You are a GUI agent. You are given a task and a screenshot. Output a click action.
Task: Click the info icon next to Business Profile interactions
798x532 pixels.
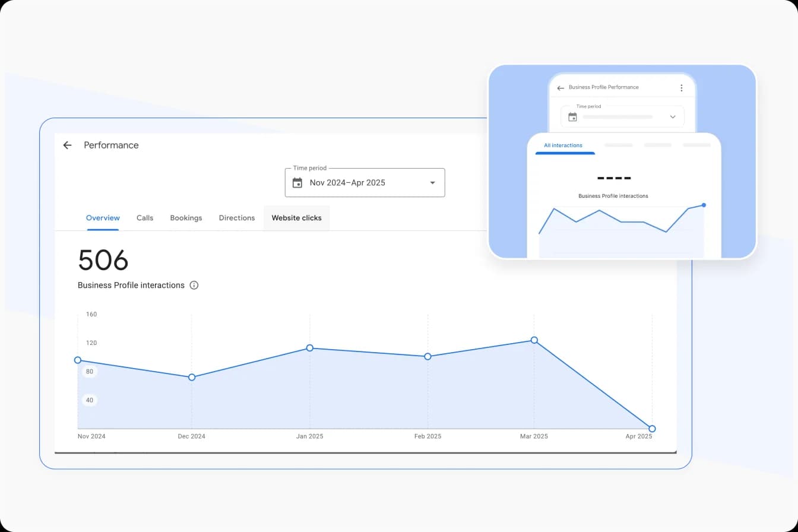click(194, 285)
